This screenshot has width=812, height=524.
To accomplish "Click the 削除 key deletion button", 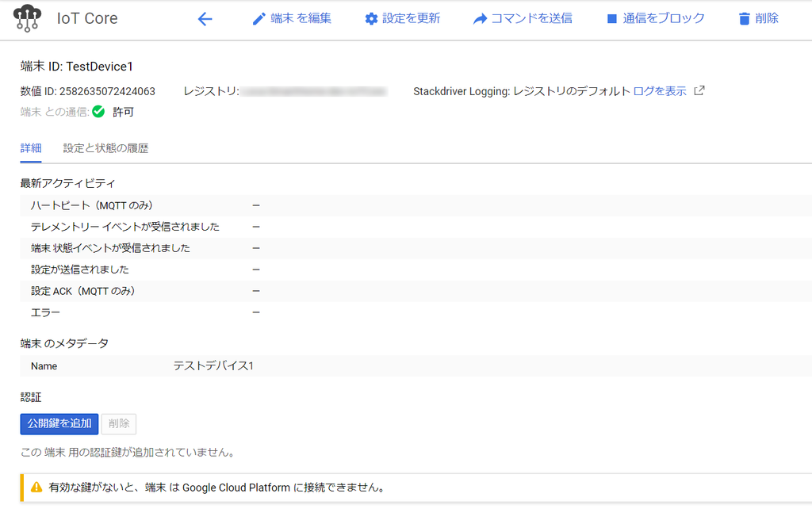I will [x=118, y=423].
